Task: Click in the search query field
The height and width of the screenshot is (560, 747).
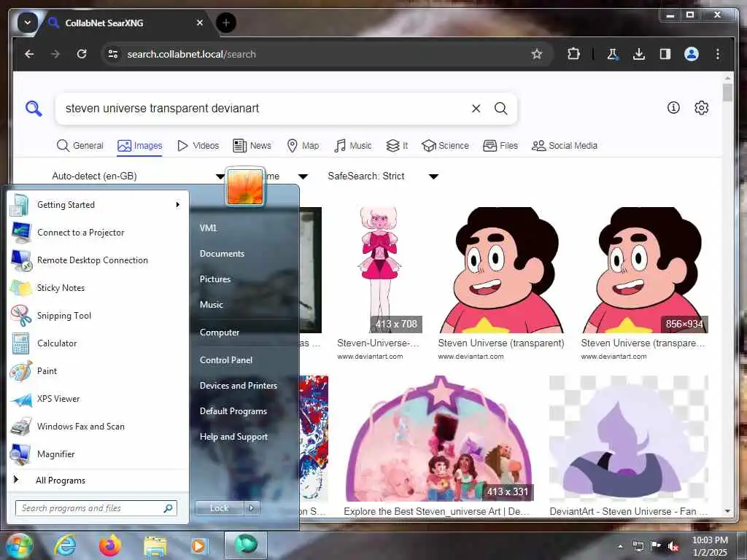Action: click(264, 109)
